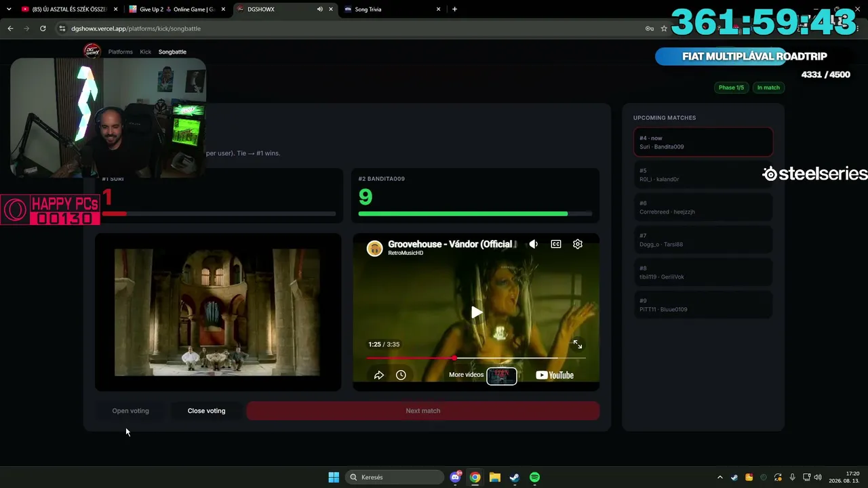Seek on the YouTube progress bar
Viewport: 868px width, 488px height.
(476, 358)
